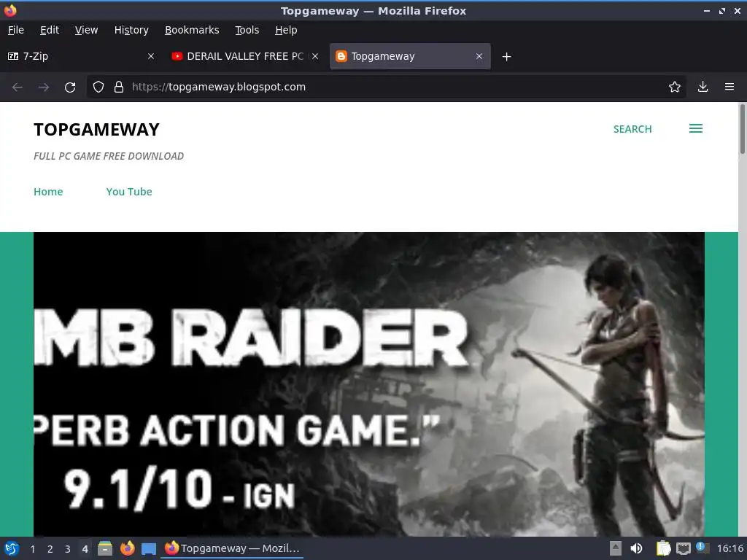Open the File menu
The height and width of the screenshot is (560, 747).
tap(16, 30)
